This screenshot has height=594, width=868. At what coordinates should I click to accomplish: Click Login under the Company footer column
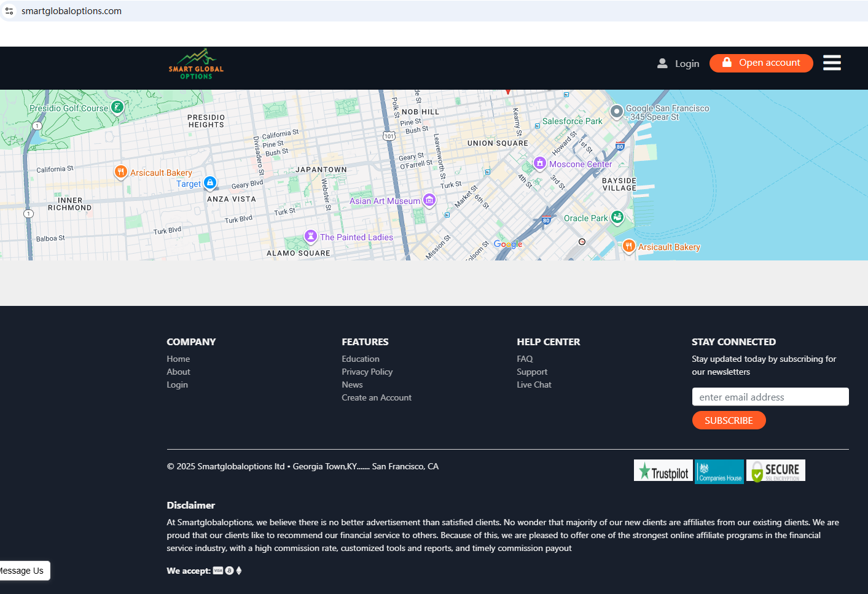coord(177,385)
